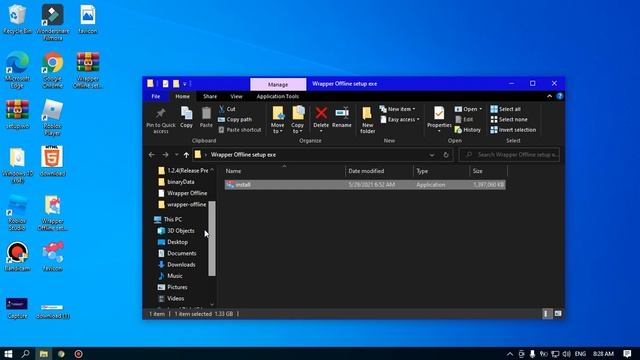
Task: Select Documents in navigation pane
Action: pos(177,253)
